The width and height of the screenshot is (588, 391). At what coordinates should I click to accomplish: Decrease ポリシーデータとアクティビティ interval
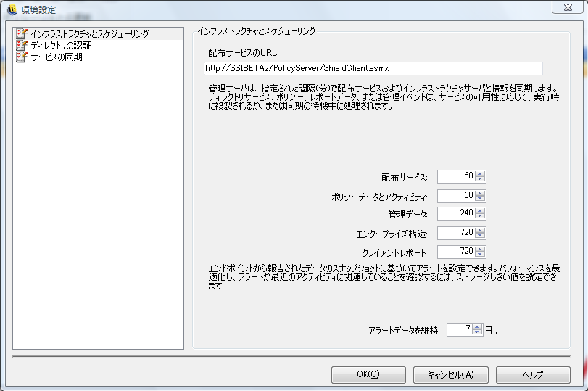pyautogui.click(x=480, y=199)
